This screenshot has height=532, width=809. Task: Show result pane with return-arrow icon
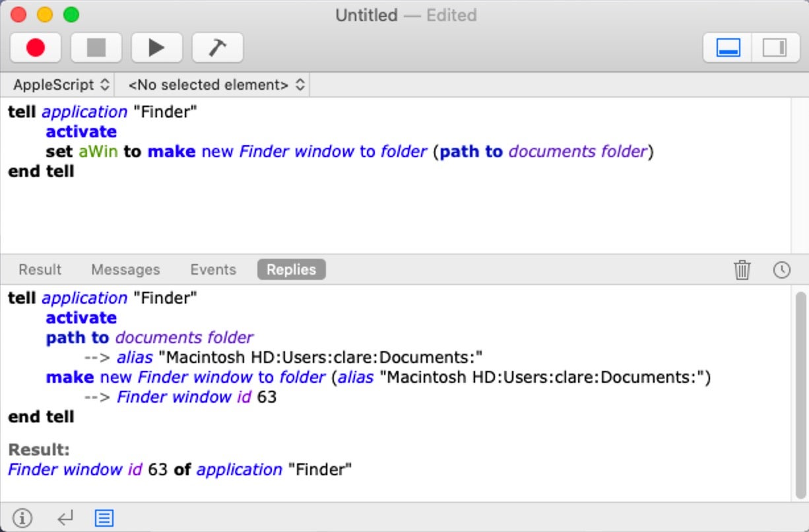[65, 518]
